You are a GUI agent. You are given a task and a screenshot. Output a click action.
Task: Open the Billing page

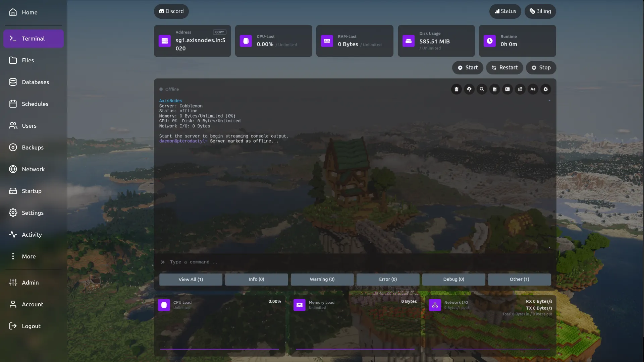point(540,11)
